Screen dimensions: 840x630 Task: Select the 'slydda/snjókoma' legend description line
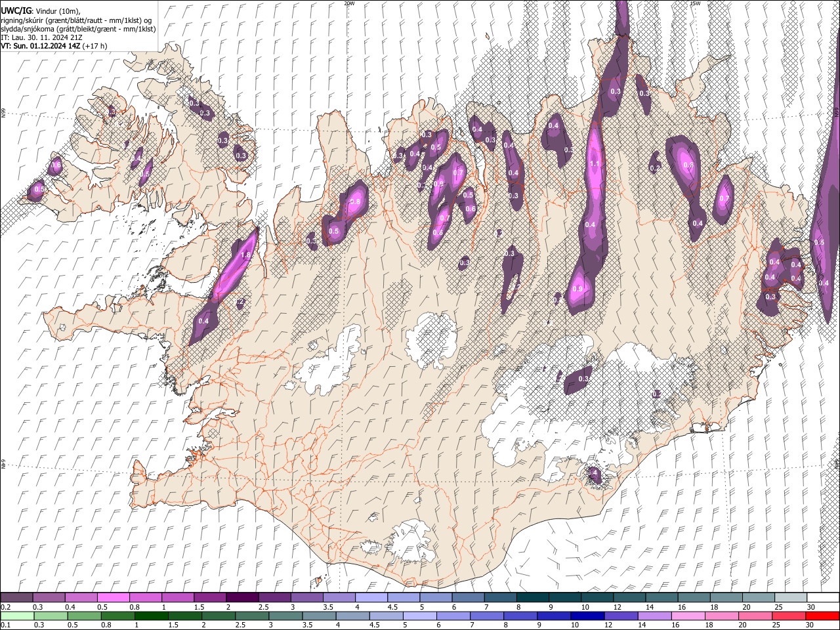78,29
